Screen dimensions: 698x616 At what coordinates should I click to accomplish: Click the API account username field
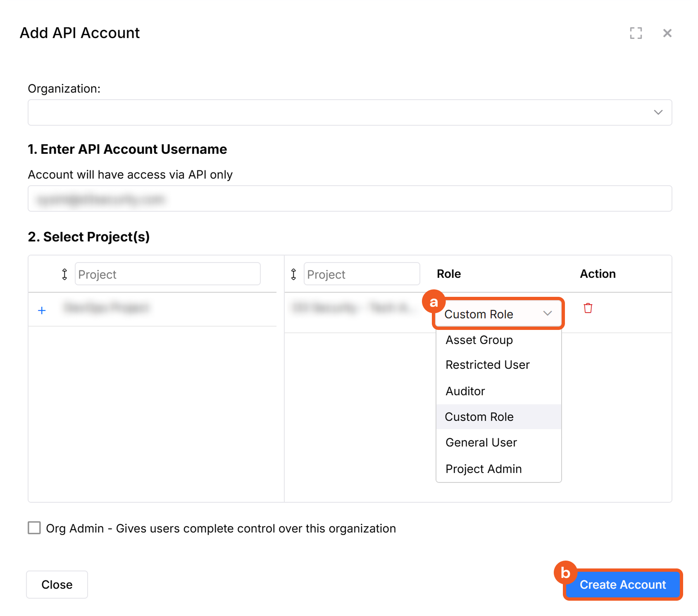pos(349,199)
